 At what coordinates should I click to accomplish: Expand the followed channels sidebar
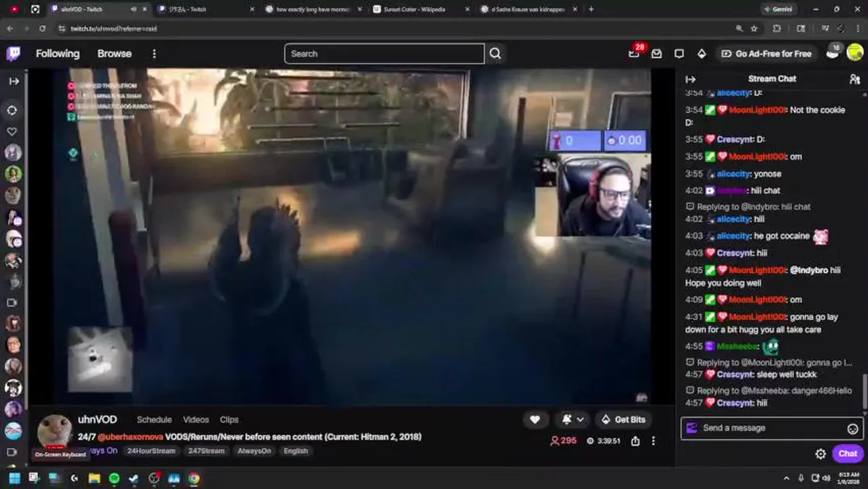click(x=14, y=81)
